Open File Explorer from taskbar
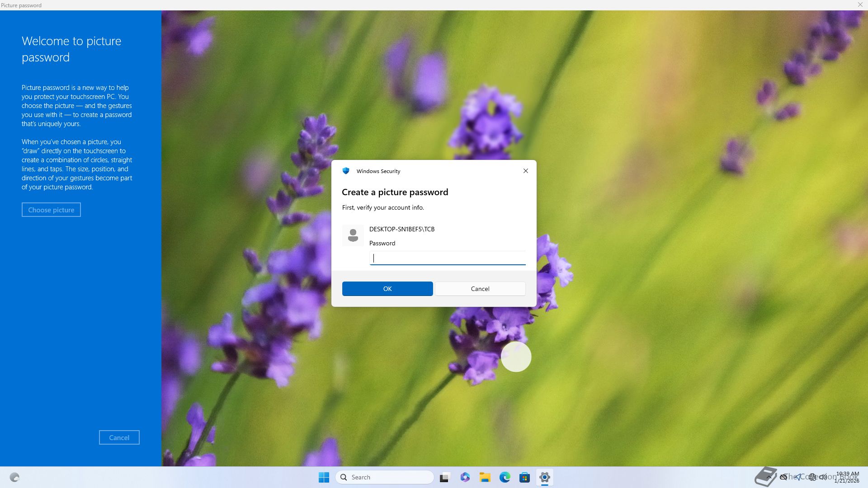 485,477
